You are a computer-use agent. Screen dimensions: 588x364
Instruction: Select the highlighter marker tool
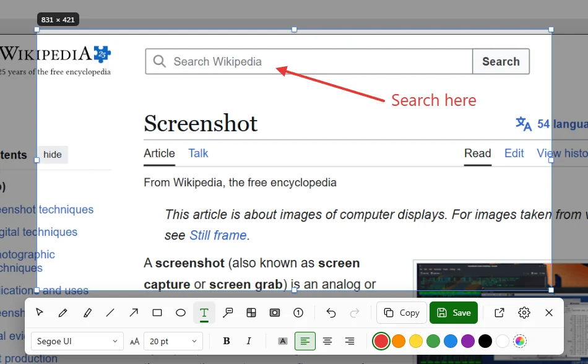87,313
